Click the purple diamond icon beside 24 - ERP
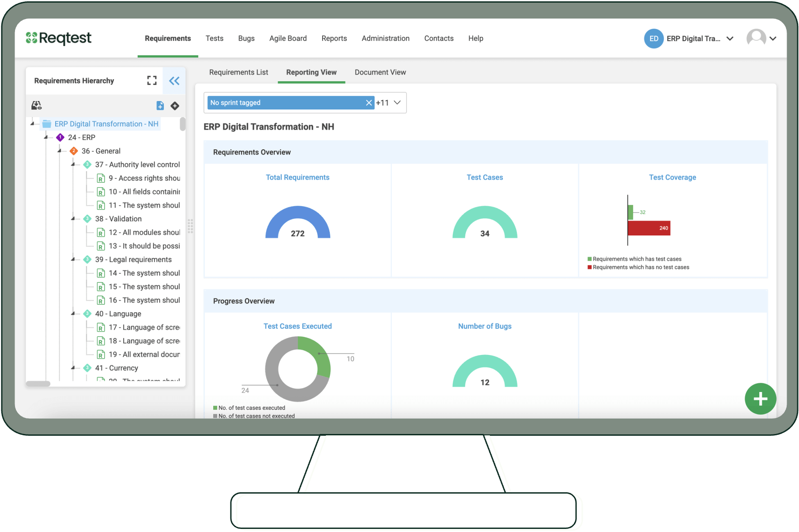The width and height of the screenshot is (799, 532). point(60,137)
